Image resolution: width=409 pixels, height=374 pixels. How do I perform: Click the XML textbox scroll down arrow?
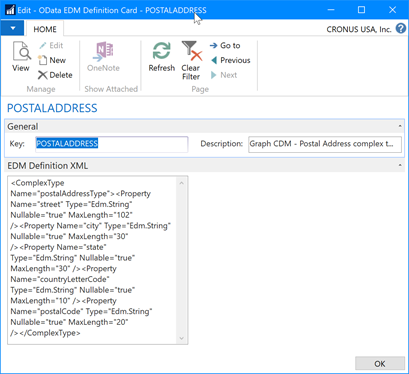coord(182,338)
